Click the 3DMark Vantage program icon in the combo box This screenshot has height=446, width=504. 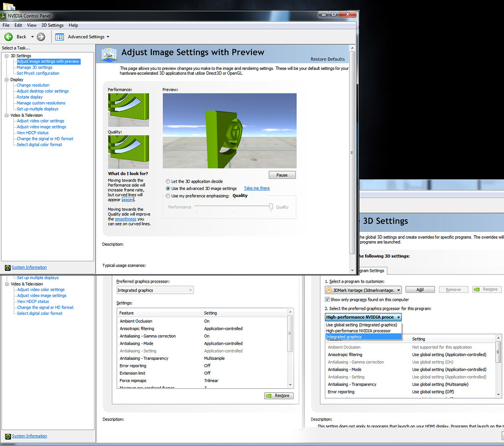[x=329, y=290]
